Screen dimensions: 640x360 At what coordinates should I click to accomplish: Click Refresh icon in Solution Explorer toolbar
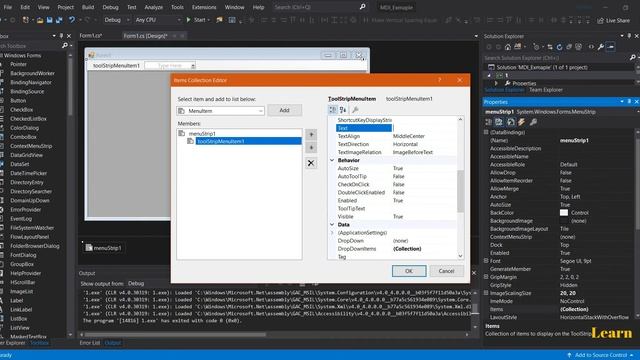[559, 47]
